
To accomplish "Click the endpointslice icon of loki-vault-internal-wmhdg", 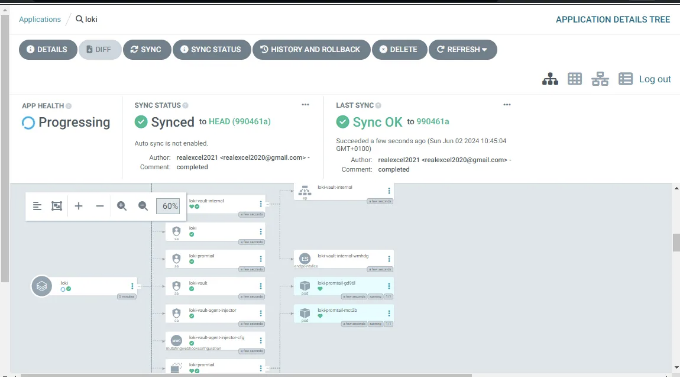I will point(305,259).
